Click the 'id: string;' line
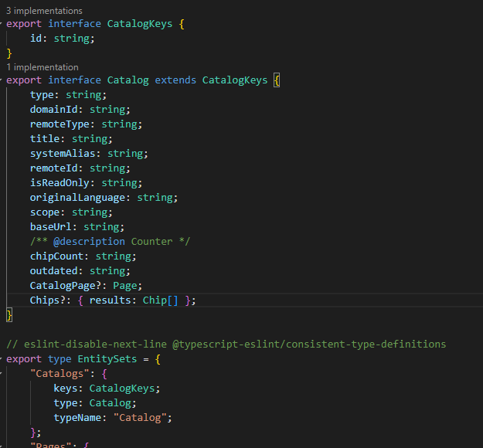 (63, 39)
